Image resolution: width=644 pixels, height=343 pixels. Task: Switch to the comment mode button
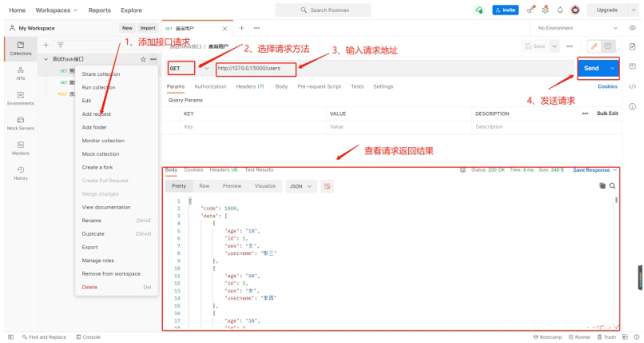click(609, 46)
